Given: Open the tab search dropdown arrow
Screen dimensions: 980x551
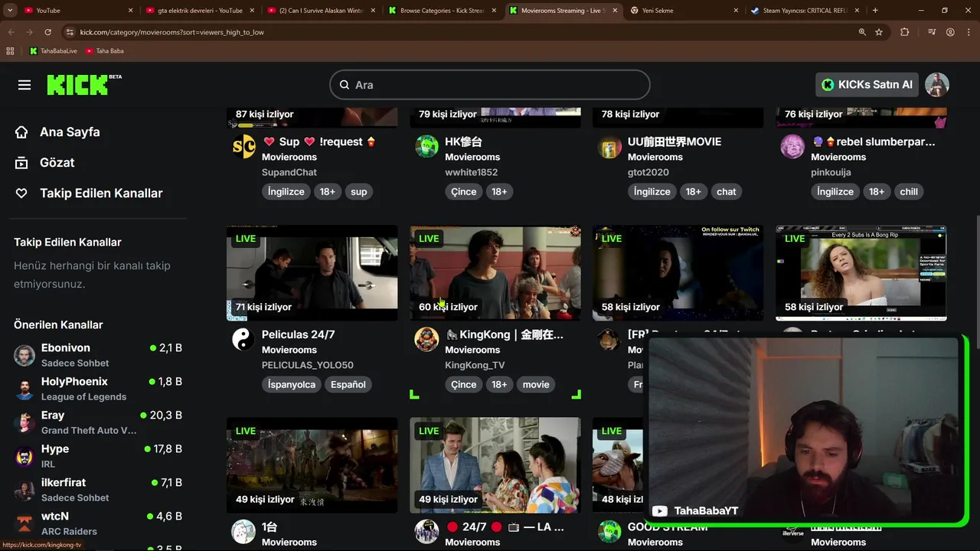Looking at the screenshot, I should tap(10, 11).
